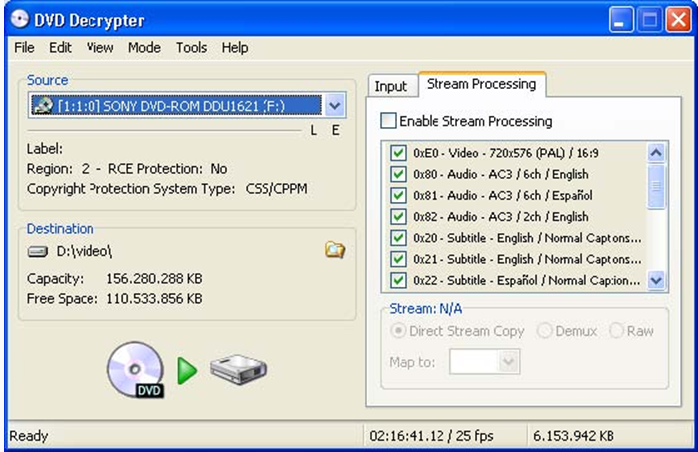Open the Edit menu
The height and width of the screenshot is (452, 698).
point(60,47)
